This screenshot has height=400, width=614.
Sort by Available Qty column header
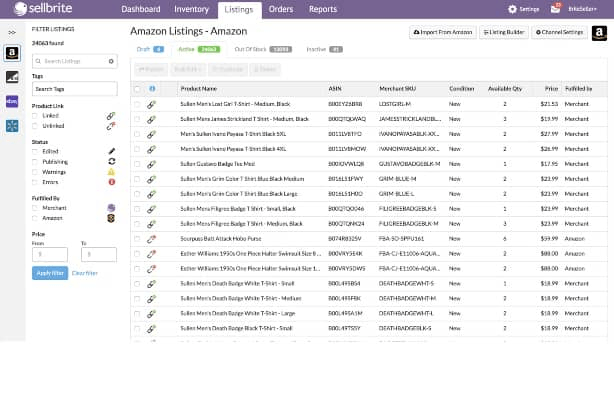[x=505, y=89]
